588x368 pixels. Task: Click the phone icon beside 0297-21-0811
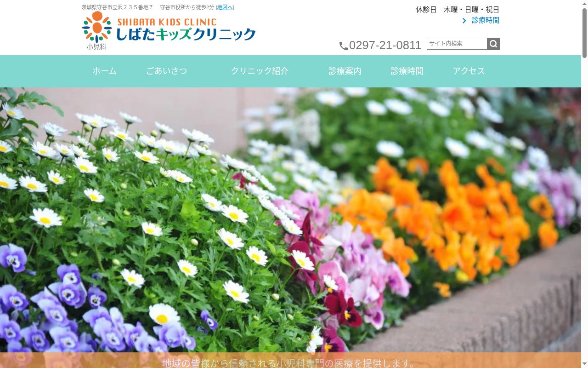(x=344, y=46)
